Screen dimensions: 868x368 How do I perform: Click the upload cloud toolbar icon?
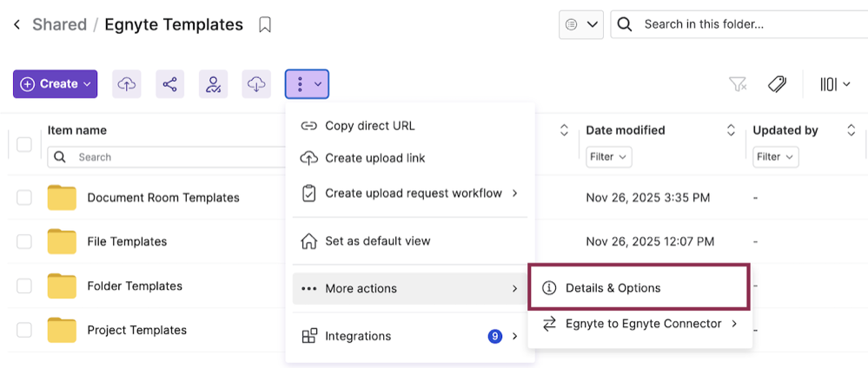pyautogui.click(x=127, y=84)
